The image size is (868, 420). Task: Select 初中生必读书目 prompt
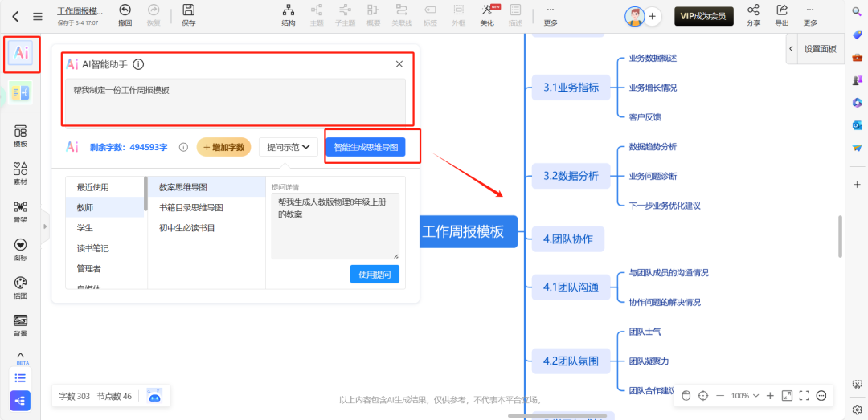click(207, 227)
